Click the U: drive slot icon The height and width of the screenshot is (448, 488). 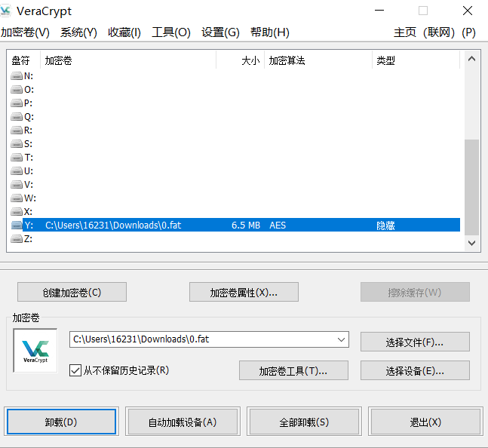17,170
